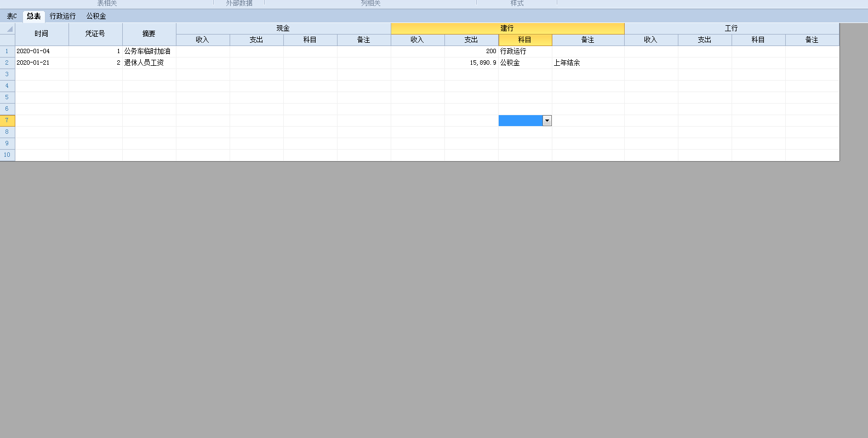The width and height of the screenshot is (868, 438).
Task: Click the 15,890.9 expense cell
Action: [471, 63]
